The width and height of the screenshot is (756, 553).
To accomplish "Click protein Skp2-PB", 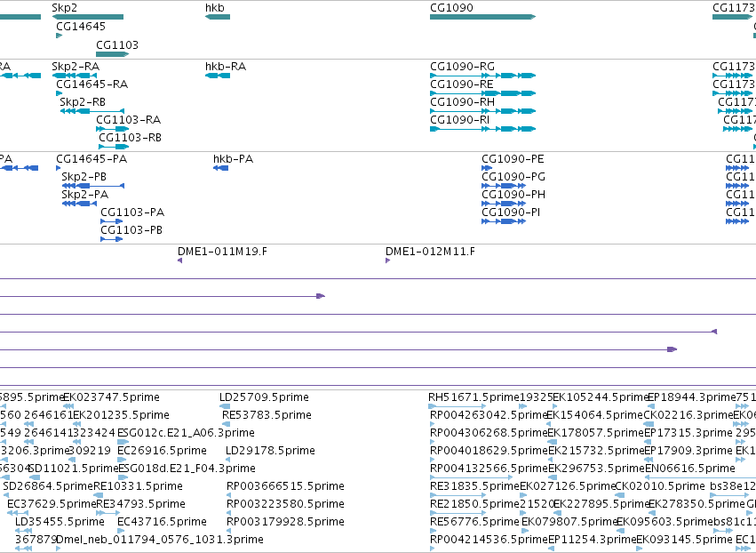I will point(84,177).
